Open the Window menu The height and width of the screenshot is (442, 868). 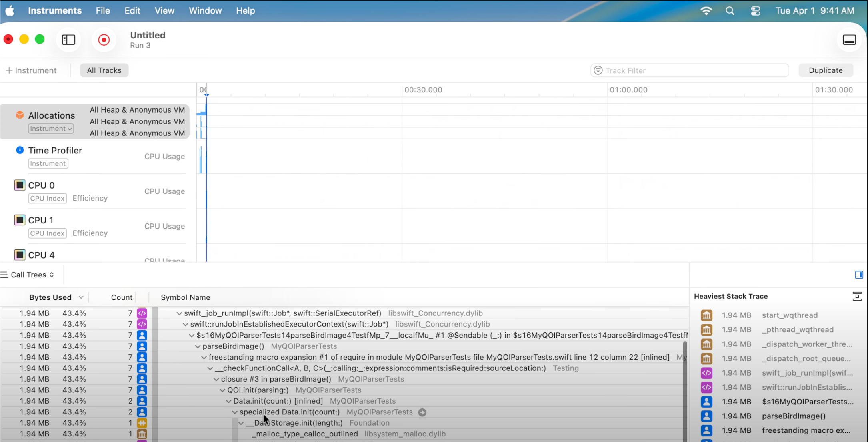205,11
